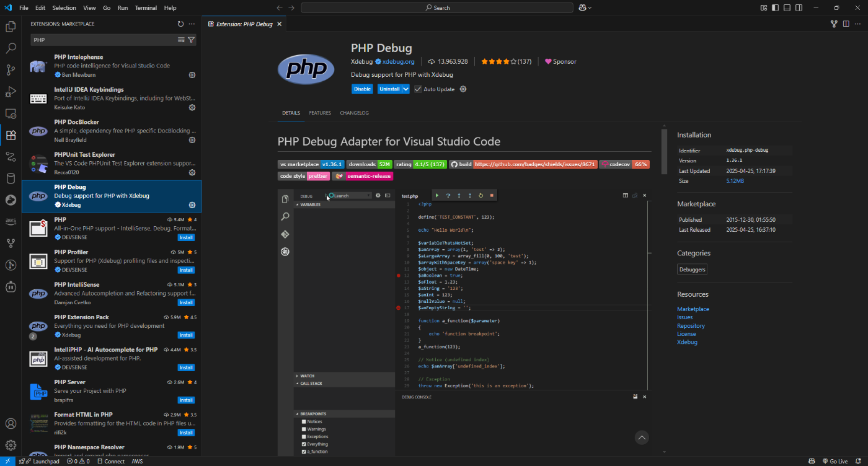Select the PHP Intelephense extension row
This screenshot has height=466, width=868.
click(x=112, y=66)
